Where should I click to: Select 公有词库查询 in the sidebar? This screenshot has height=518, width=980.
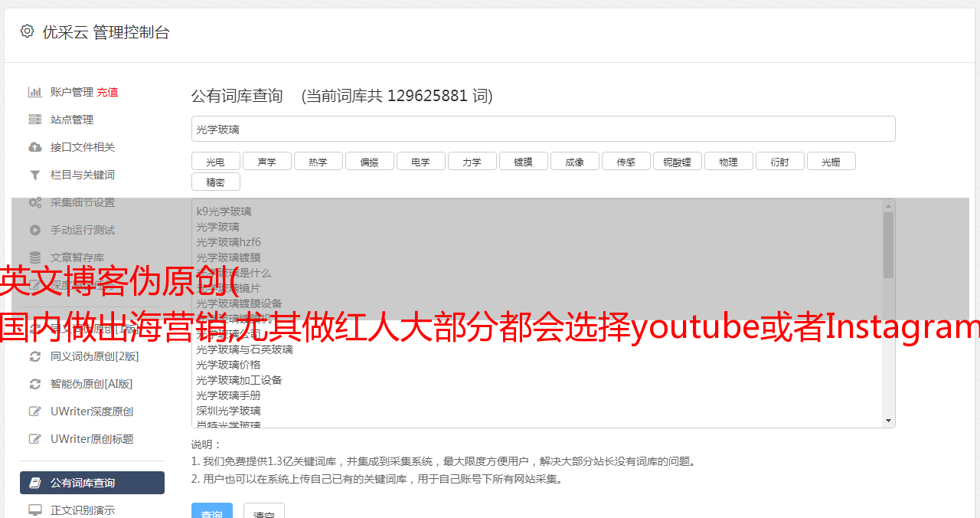[92, 483]
